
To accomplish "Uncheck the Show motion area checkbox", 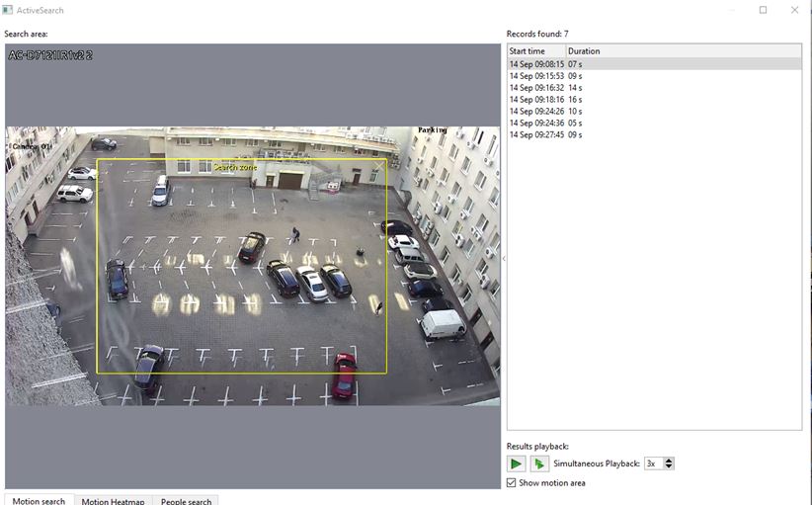I will [511, 482].
